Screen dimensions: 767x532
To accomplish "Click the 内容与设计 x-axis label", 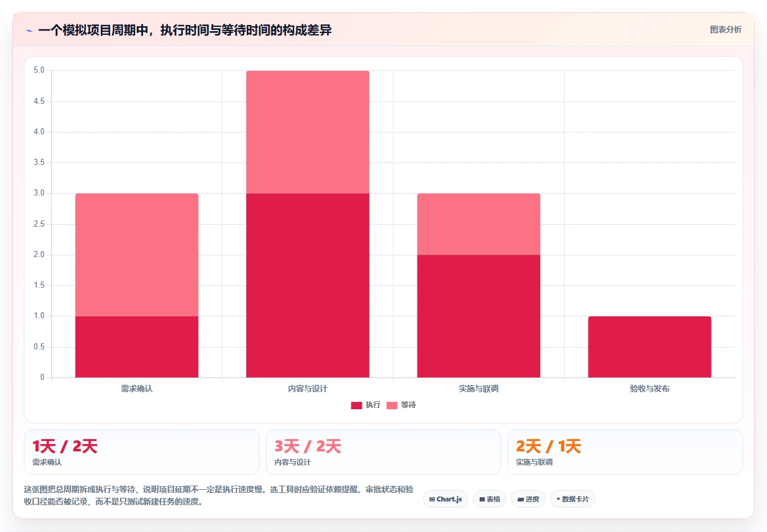I will [x=308, y=388].
